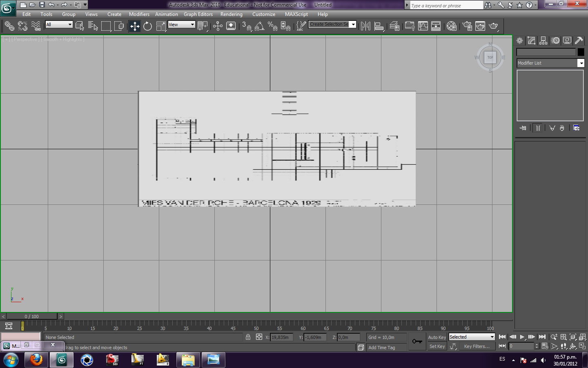Click the ViewCube Top face
This screenshot has height=368, width=588.
(490, 57)
